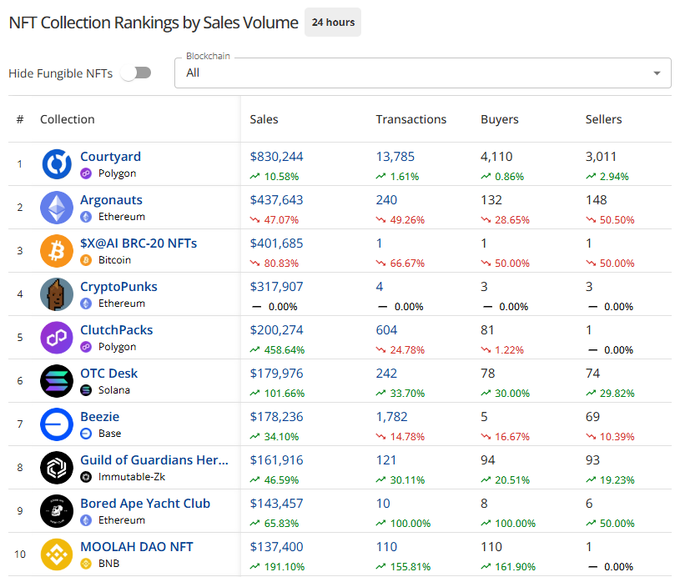Click the CryptoPunks avatar image
Image resolution: width=680 pixels, height=577 pixels.
57,294
